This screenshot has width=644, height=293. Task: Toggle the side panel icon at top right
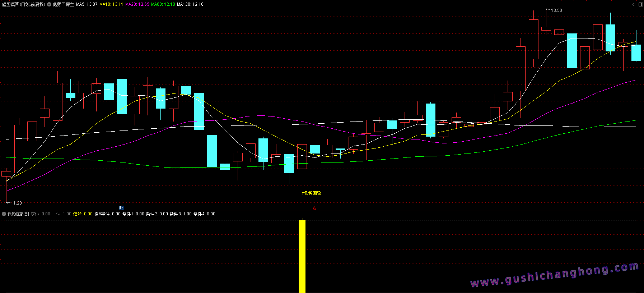[641, 4]
